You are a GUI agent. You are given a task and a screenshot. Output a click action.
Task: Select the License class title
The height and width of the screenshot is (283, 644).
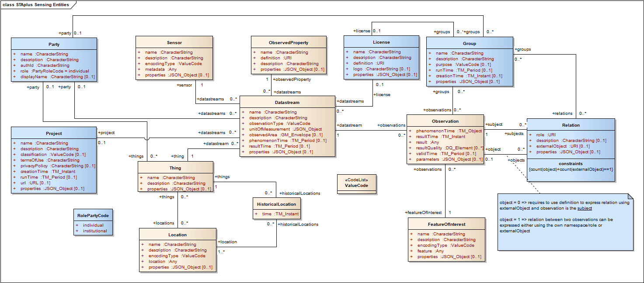[381, 42]
